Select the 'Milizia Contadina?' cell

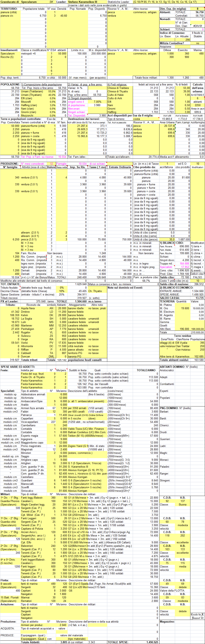click(x=172, y=43)
